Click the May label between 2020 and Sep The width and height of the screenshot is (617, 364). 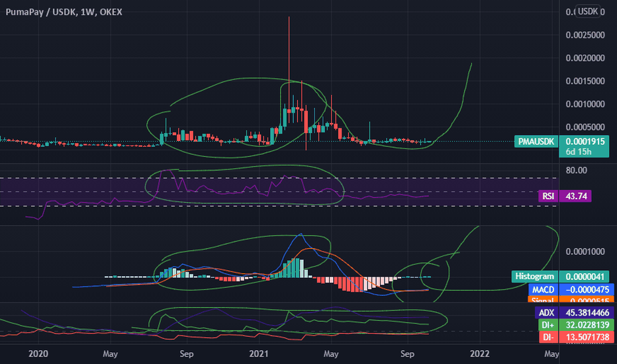coord(110,354)
